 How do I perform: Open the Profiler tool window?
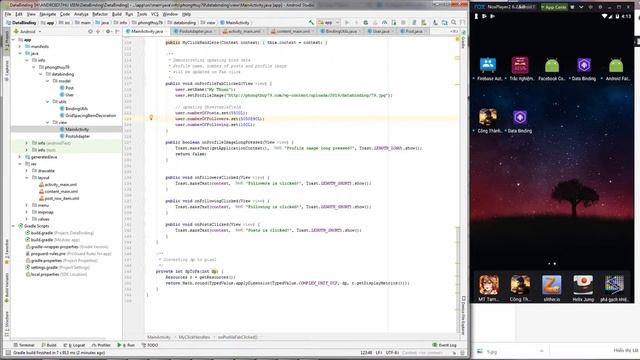101,345
